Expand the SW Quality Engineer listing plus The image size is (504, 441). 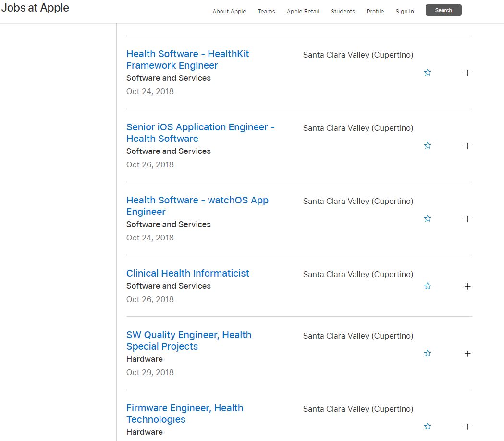click(x=467, y=353)
